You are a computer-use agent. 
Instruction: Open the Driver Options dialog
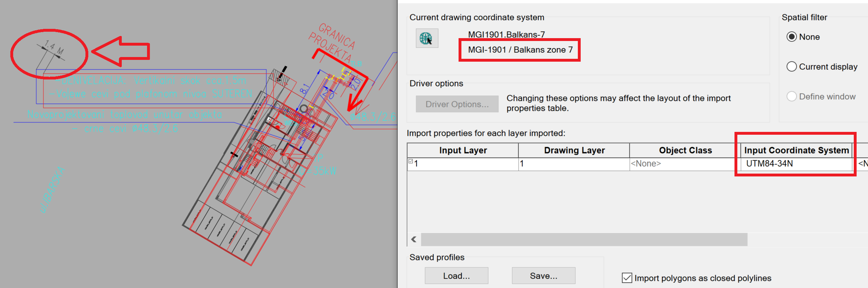pyautogui.click(x=457, y=104)
